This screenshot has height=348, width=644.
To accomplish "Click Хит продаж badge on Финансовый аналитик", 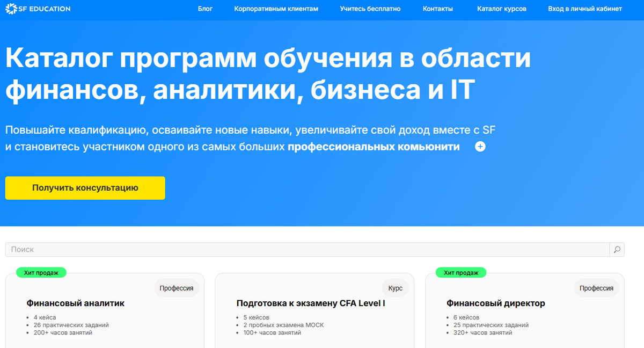I will point(41,272).
